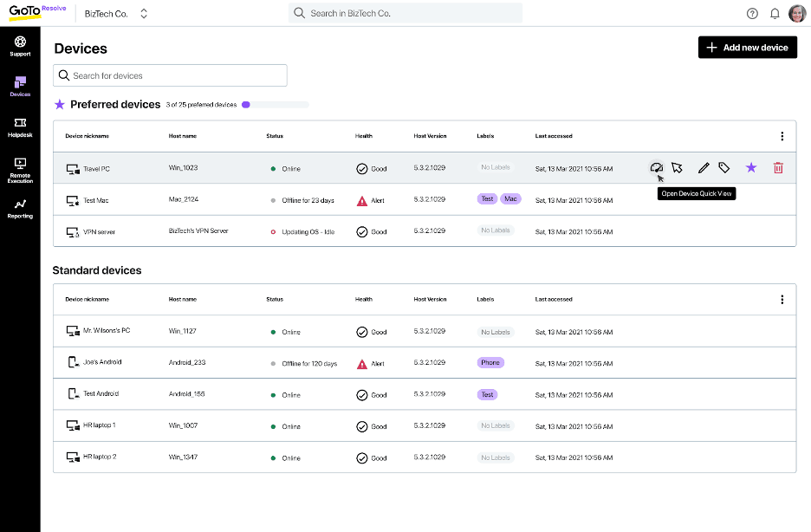Open Remote Execution in the sidebar
This screenshot has width=811, height=532.
click(x=20, y=166)
